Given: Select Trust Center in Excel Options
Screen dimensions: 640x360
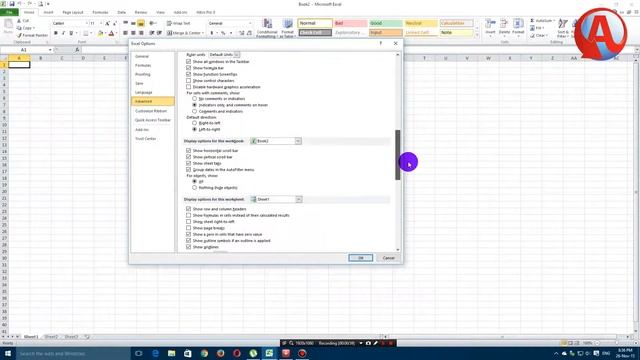Looking at the screenshot, I should coord(145,139).
